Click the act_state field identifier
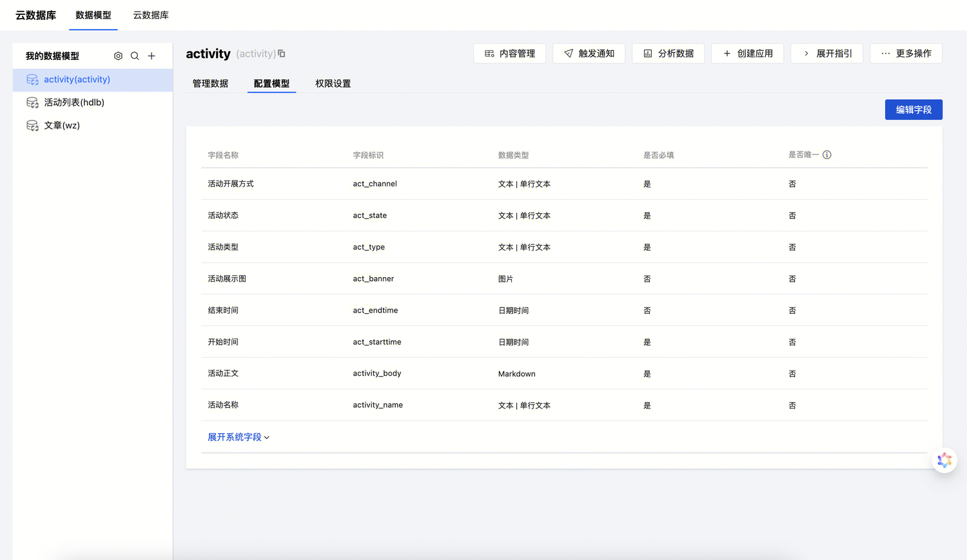This screenshot has width=967, height=560. click(370, 215)
